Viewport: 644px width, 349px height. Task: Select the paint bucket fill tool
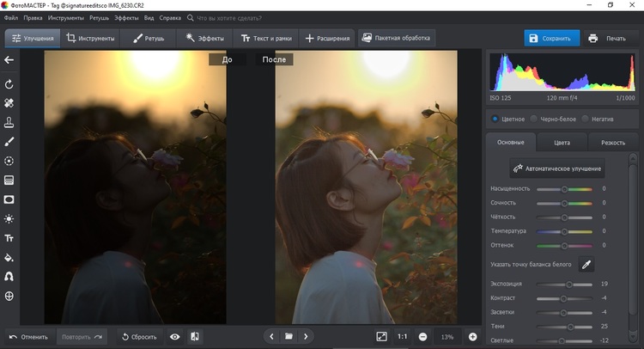[x=9, y=257]
